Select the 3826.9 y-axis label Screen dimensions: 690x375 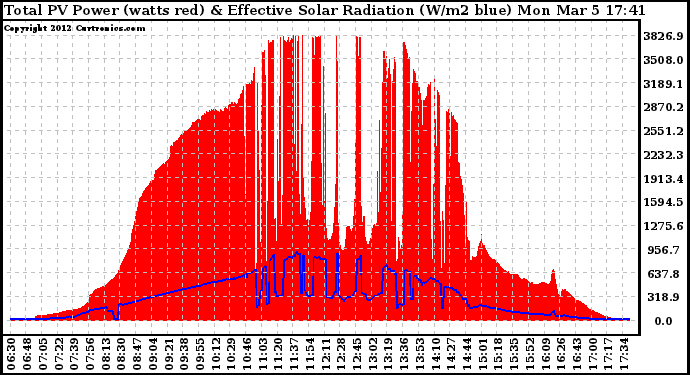pos(664,36)
